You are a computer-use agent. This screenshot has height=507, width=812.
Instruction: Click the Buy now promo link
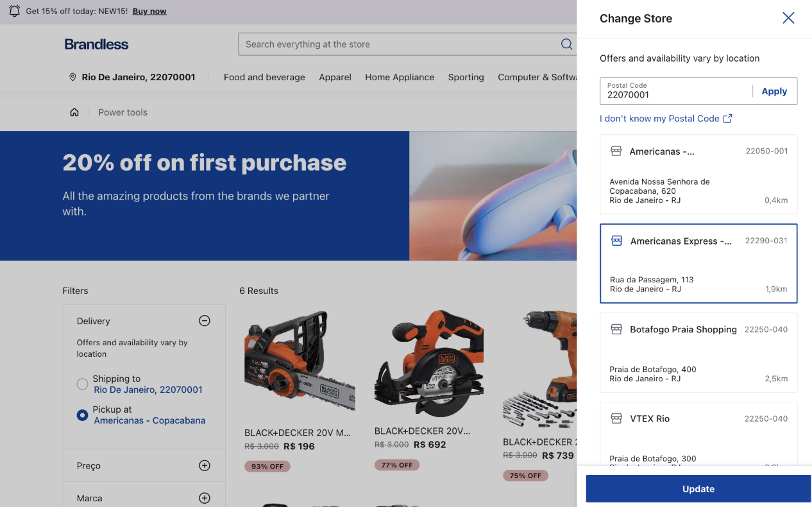(x=149, y=12)
